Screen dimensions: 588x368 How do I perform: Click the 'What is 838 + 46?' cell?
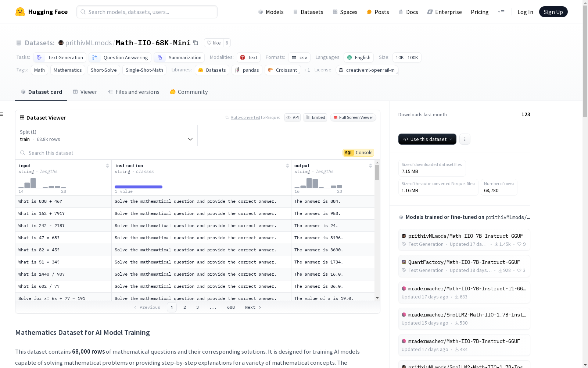[63, 201]
